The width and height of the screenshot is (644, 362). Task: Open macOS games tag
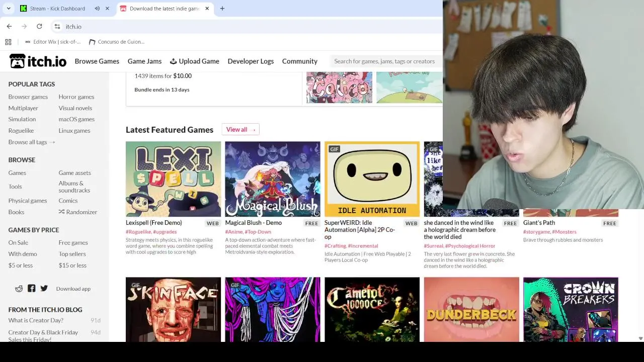(76, 119)
